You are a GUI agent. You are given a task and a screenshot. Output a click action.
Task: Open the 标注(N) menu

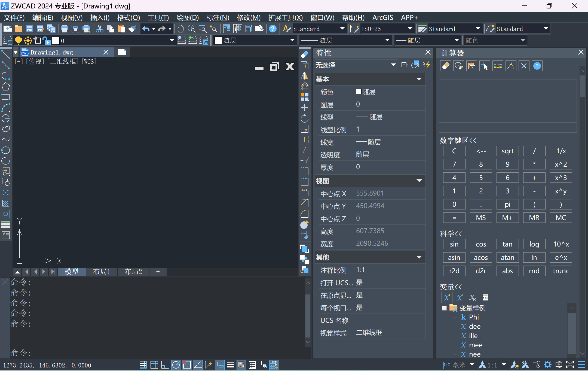[218, 18]
